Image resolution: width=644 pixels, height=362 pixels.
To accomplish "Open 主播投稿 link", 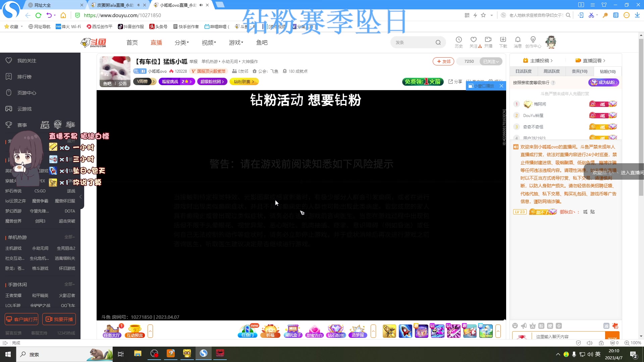I will click(538, 61).
